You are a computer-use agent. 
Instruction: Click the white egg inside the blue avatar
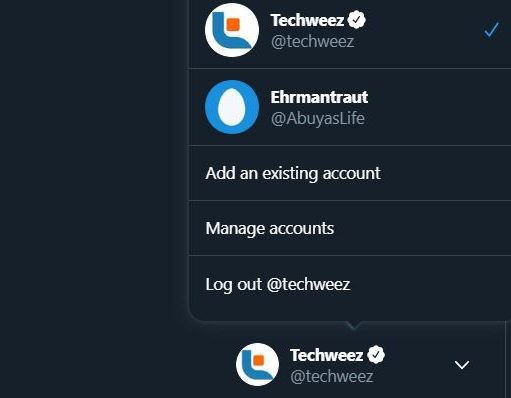[232, 107]
